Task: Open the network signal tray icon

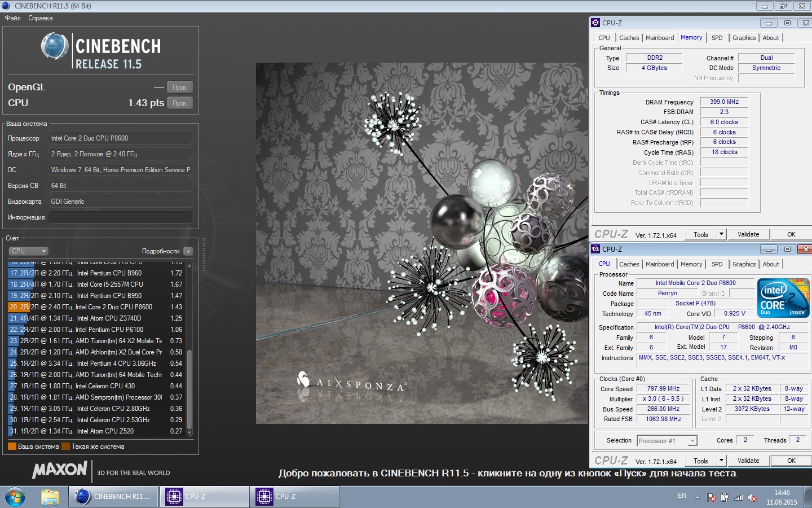Action: (x=739, y=497)
